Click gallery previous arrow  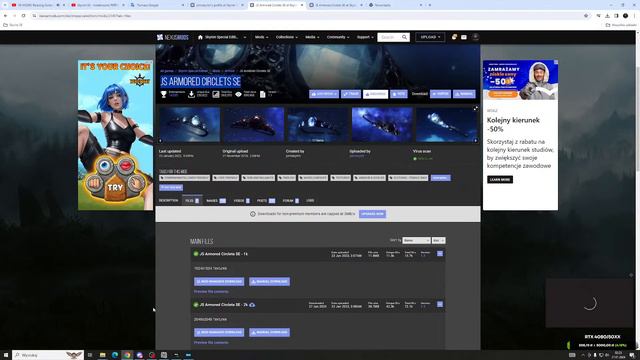(160, 141)
